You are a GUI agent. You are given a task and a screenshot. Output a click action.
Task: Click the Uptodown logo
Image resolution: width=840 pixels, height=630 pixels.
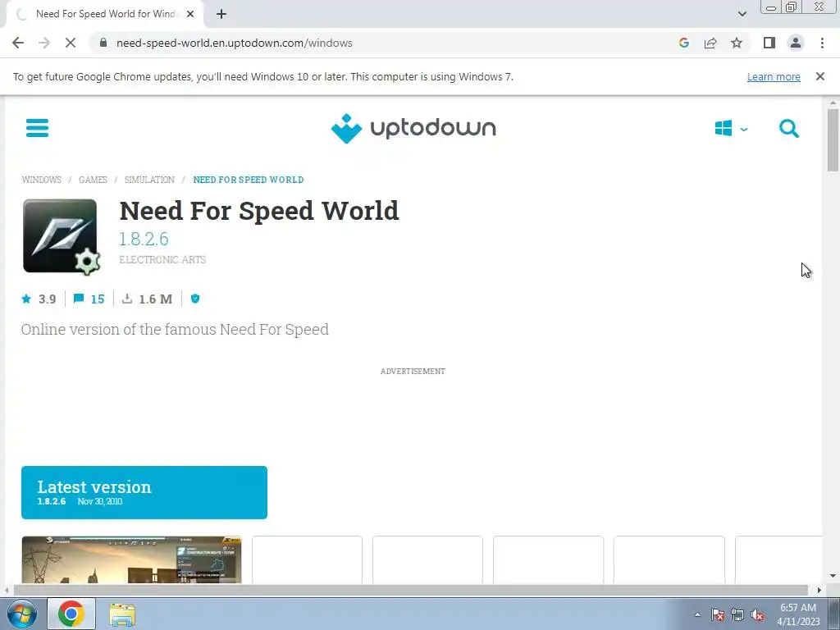click(413, 129)
